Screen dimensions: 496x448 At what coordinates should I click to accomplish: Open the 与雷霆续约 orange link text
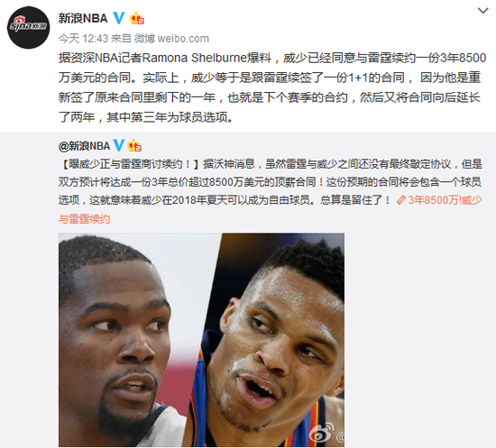(x=84, y=219)
